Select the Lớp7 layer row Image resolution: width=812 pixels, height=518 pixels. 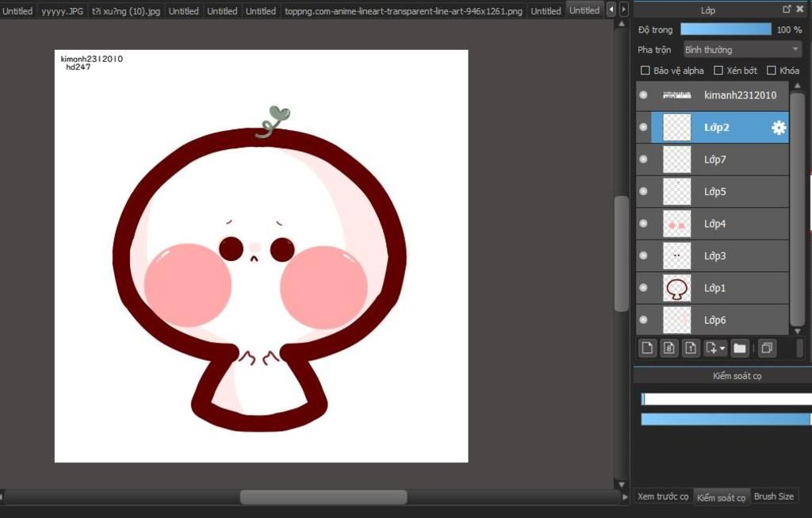tap(713, 159)
